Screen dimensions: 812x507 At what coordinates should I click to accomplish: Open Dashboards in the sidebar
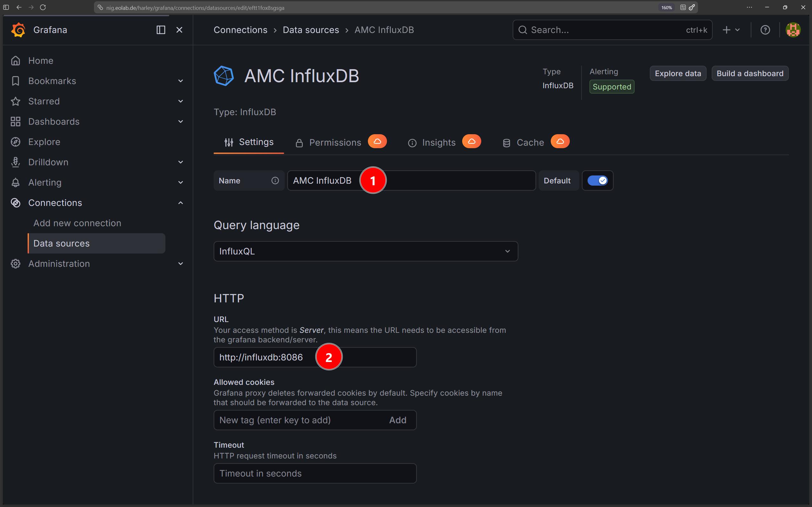pos(54,122)
